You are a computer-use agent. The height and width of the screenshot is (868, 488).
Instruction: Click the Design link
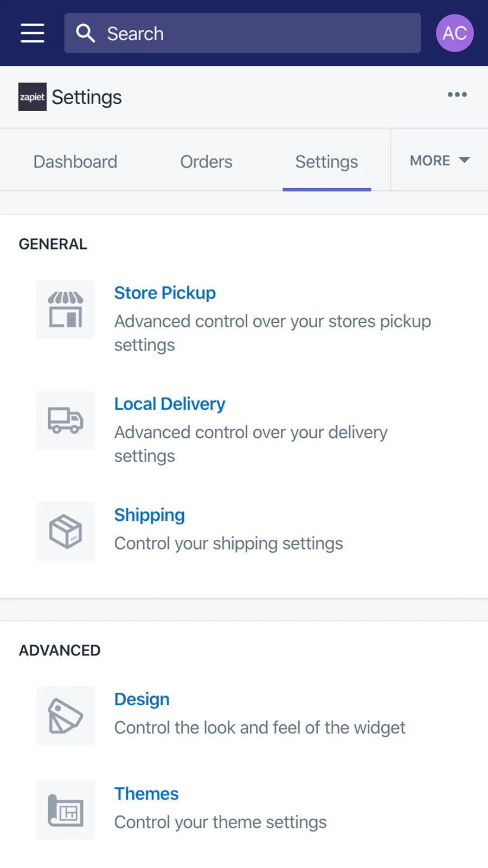click(x=142, y=699)
